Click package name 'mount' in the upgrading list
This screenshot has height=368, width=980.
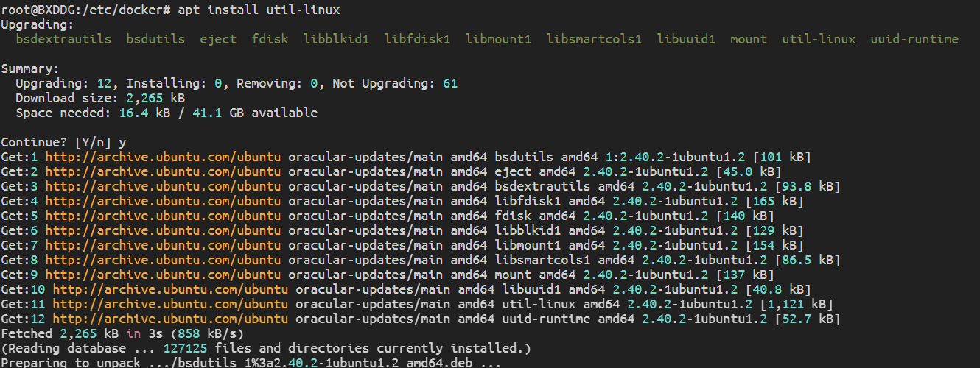749,39
